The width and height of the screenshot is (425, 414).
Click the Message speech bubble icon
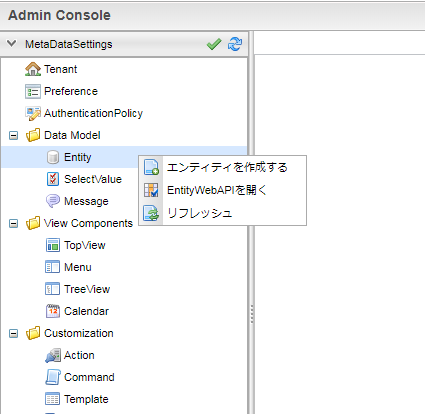[53, 201]
